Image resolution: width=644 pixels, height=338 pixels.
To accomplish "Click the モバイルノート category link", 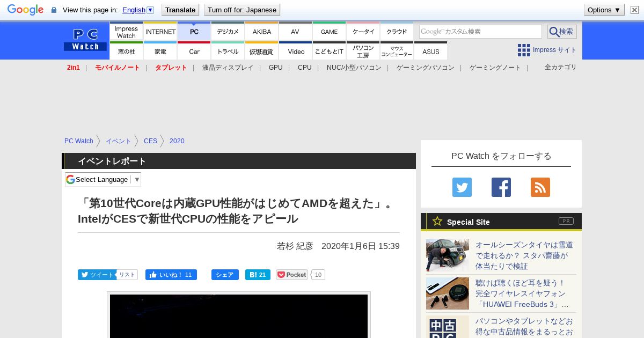I will [x=118, y=68].
